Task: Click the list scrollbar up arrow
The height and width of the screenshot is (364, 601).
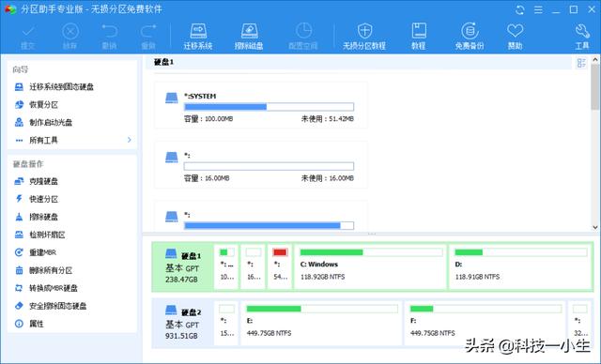Action: 594,60
